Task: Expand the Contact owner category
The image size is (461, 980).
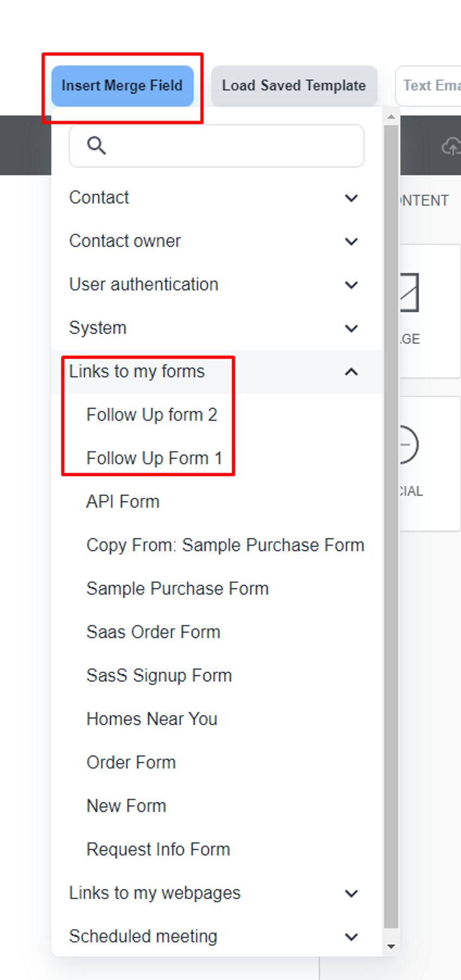Action: tap(216, 241)
